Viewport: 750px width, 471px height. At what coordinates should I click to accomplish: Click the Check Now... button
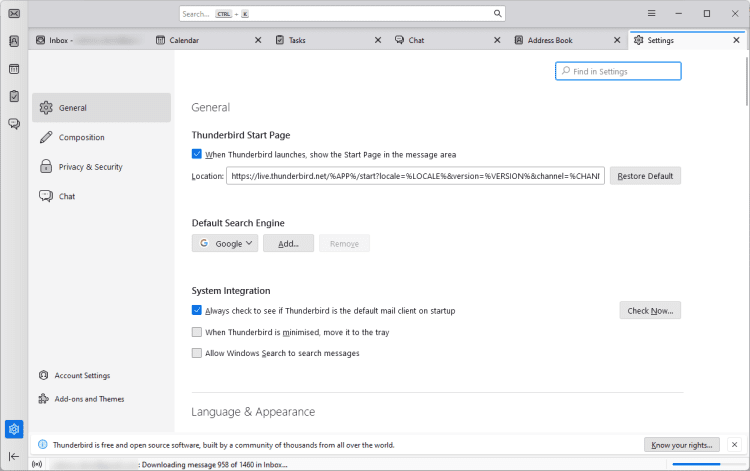[x=650, y=310]
